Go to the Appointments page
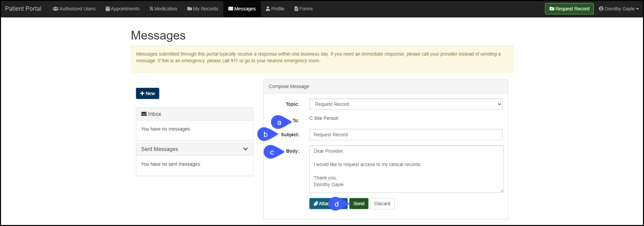The image size is (644, 226). (x=122, y=9)
